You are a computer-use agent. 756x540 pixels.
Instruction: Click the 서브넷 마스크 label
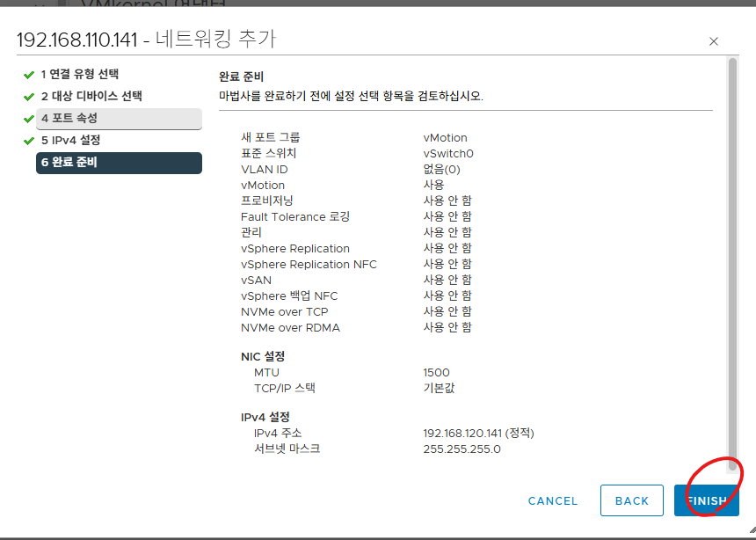click(287, 449)
